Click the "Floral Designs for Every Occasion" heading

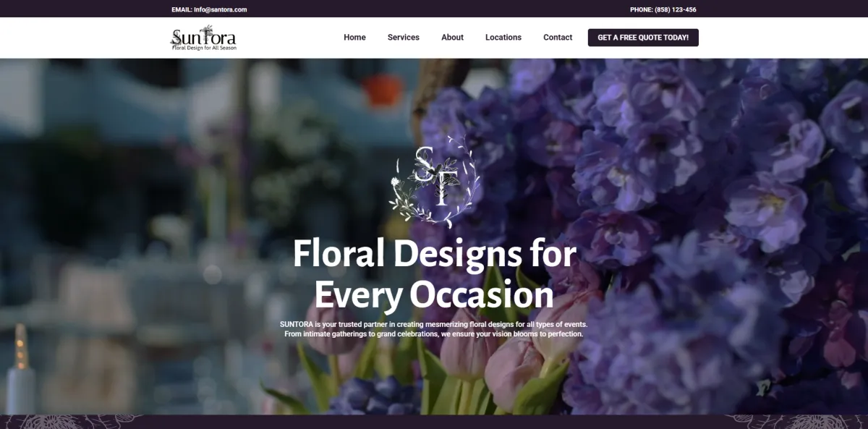(x=434, y=274)
